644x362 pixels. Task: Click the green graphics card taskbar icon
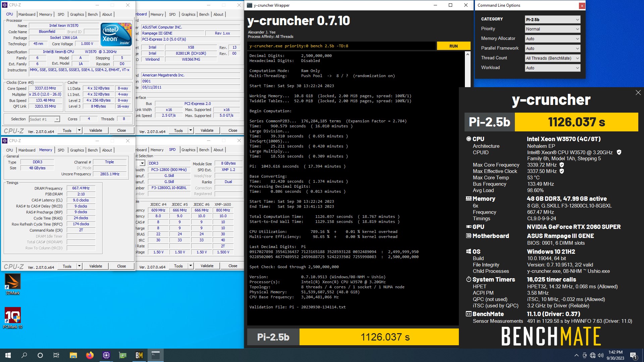[x=123, y=355]
